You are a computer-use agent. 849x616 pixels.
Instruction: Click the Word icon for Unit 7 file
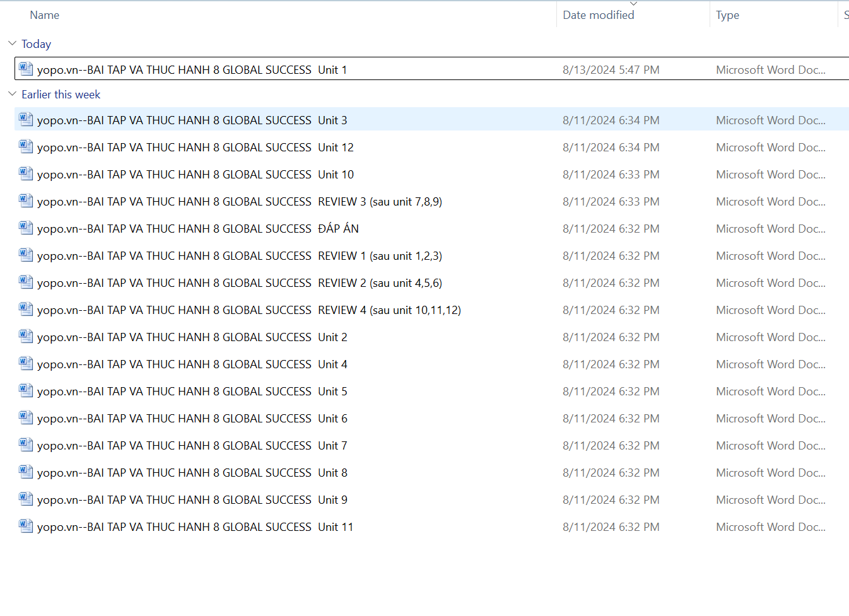click(x=26, y=445)
